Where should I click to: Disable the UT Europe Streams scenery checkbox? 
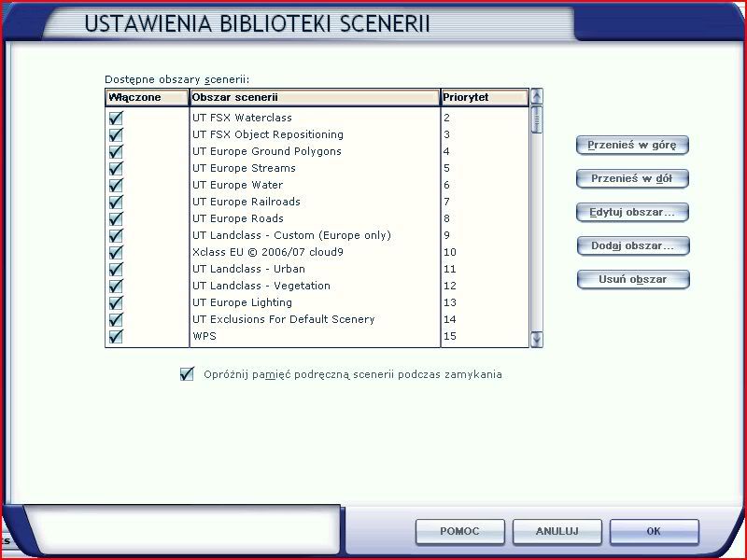pos(116,169)
